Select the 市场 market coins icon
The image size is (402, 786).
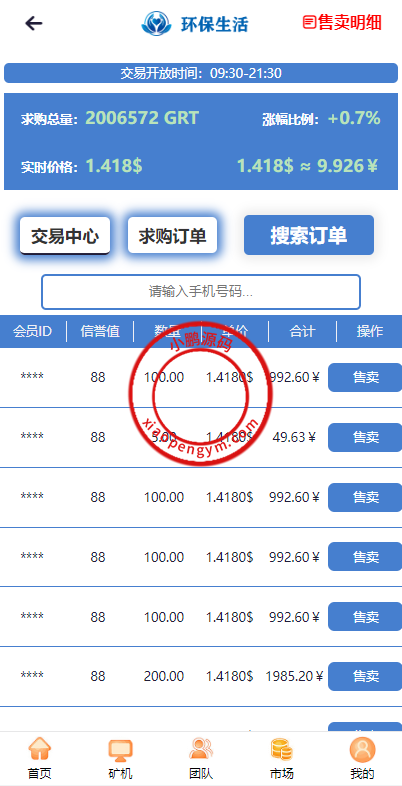point(281,749)
